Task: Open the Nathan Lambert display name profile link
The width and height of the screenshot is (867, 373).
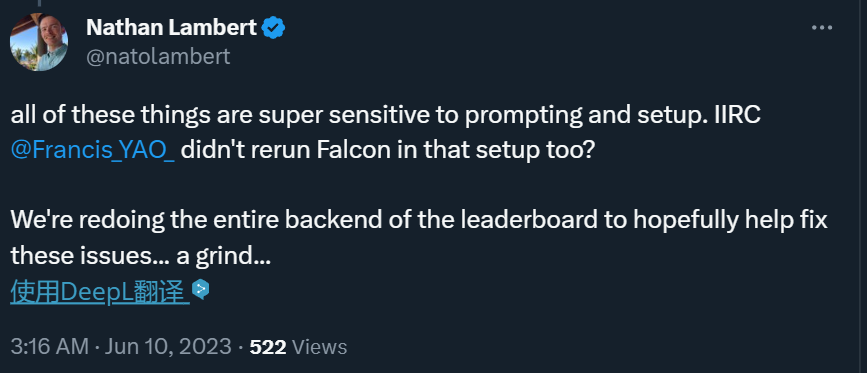Action: click(x=171, y=28)
